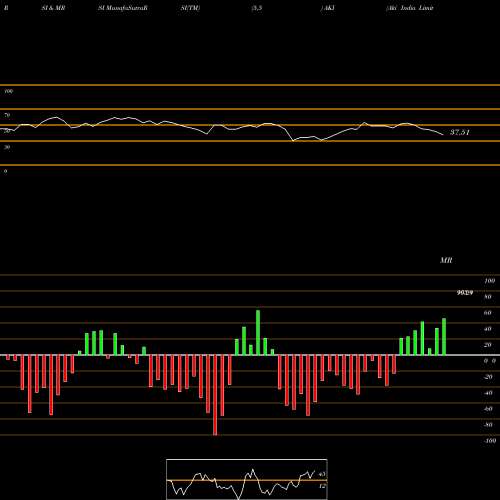Viewport: 500px width, 500px height.
Task: Click the 'Aki India Limit' company title
Action: (410, 8)
